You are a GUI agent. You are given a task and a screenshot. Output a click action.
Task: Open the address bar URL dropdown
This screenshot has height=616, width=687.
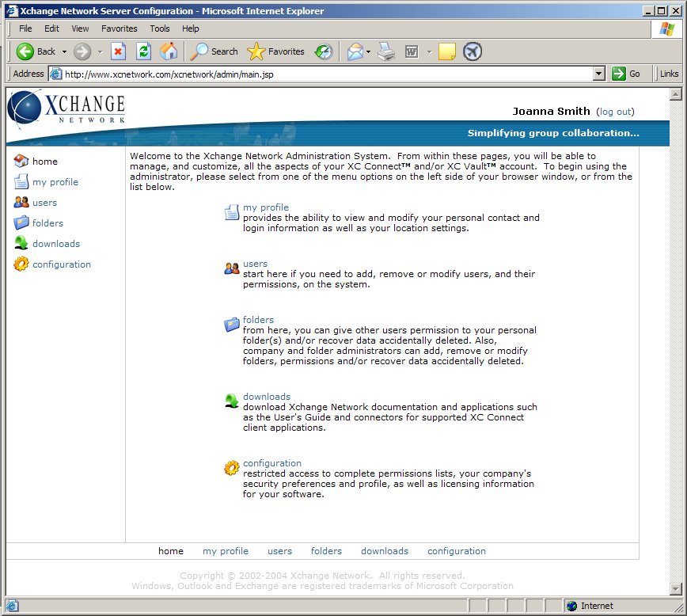click(x=599, y=74)
